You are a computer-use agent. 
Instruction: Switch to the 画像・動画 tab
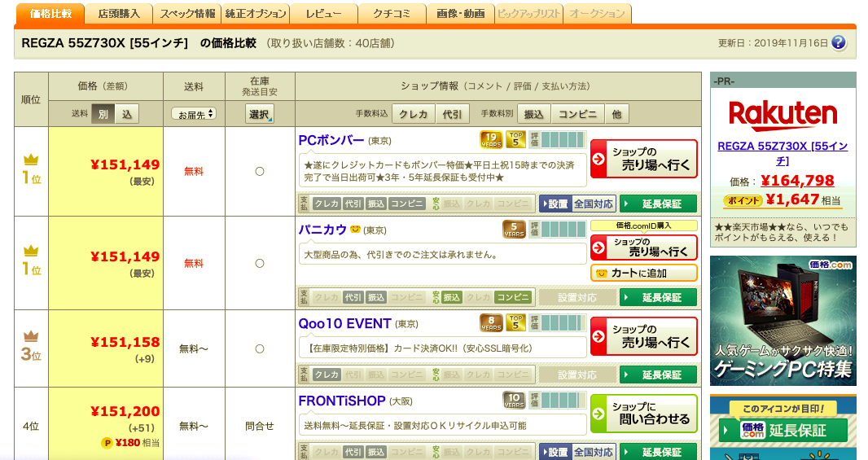pos(461,14)
